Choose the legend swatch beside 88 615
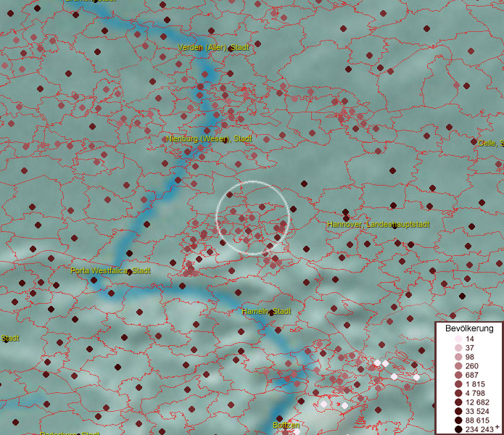Screen dimensions: 504x435 458,420
